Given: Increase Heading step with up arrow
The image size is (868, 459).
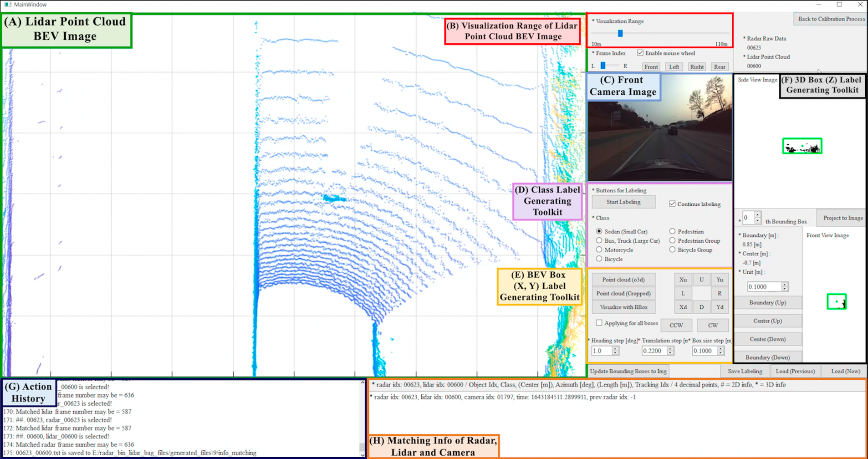Looking at the screenshot, I should coord(615,349).
